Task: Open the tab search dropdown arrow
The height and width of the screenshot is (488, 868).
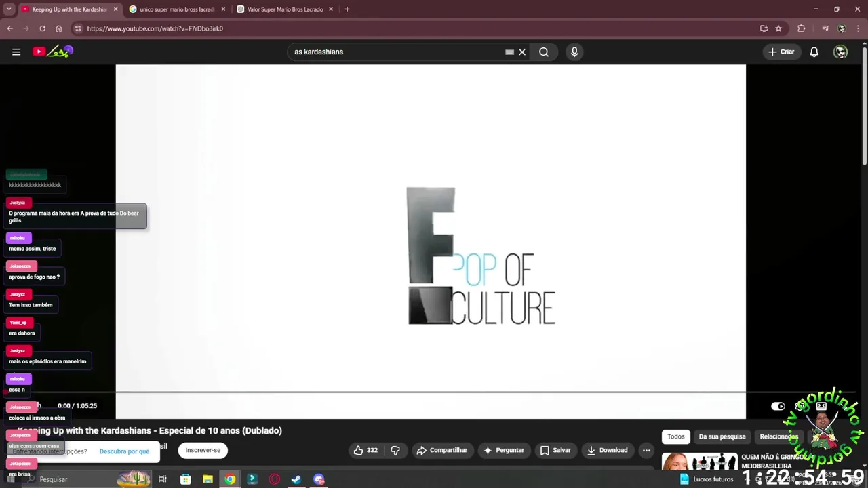Action: click(x=9, y=9)
